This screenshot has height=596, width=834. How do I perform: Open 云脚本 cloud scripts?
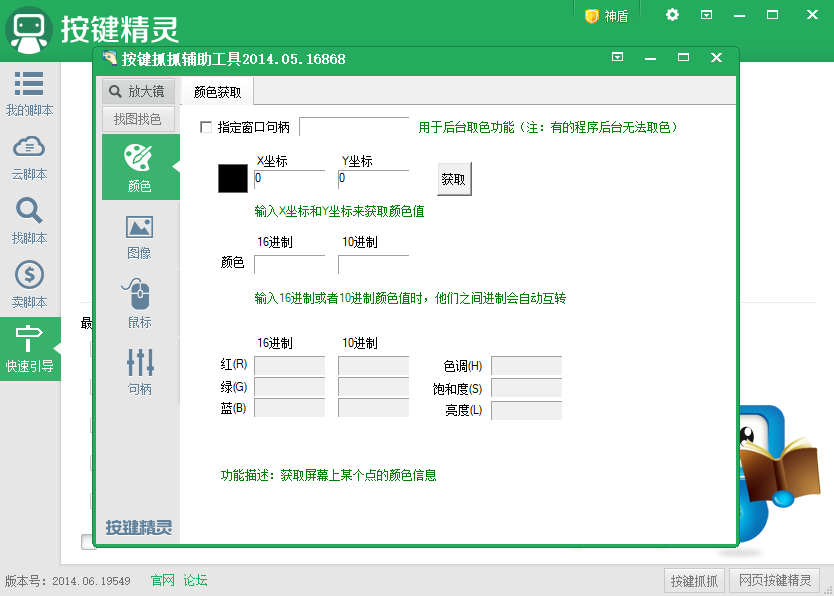29,158
